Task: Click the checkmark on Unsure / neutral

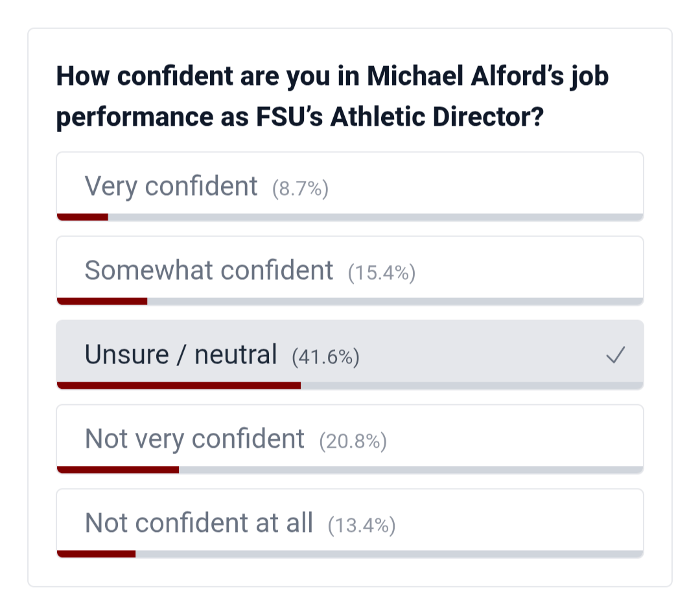Action: 615,355
